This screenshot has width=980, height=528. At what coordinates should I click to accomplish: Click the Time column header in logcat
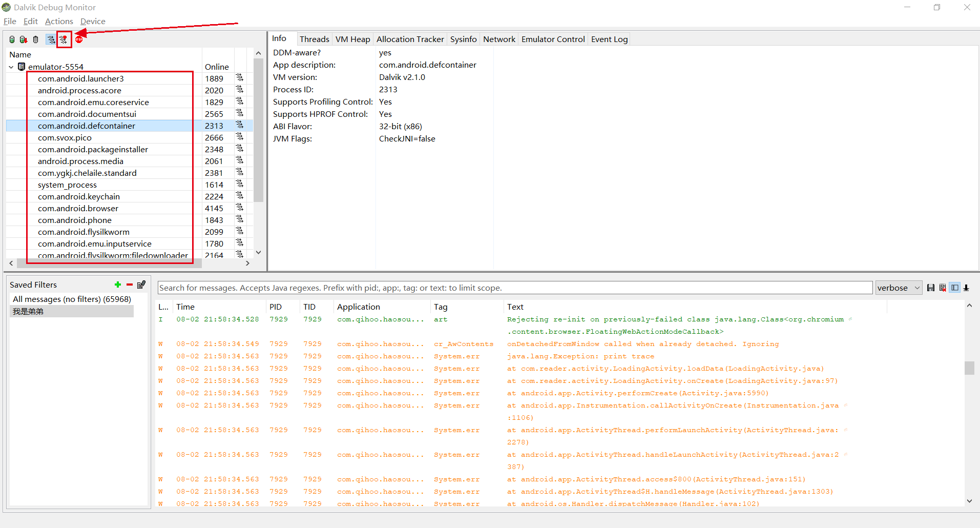tap(220, 307)
